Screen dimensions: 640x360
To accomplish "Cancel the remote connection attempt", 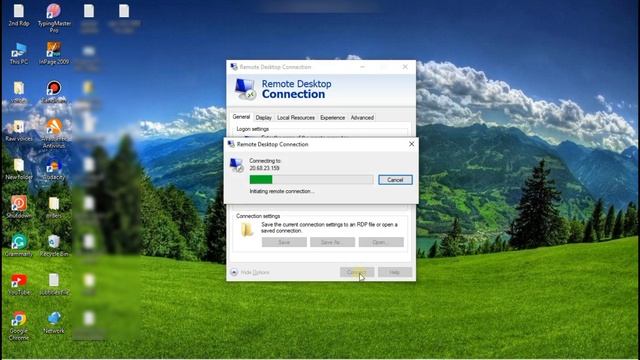I will [x=395, y=180].
